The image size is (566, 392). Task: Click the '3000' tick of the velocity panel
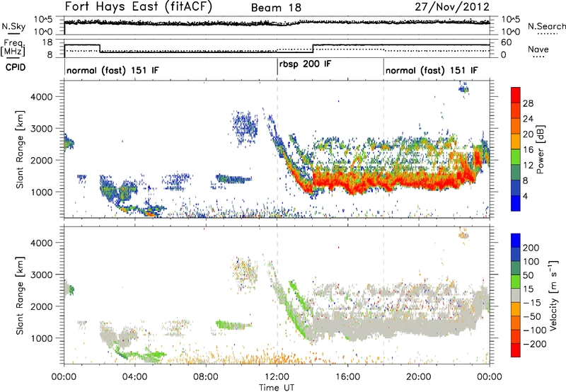[x=41, y=275]
